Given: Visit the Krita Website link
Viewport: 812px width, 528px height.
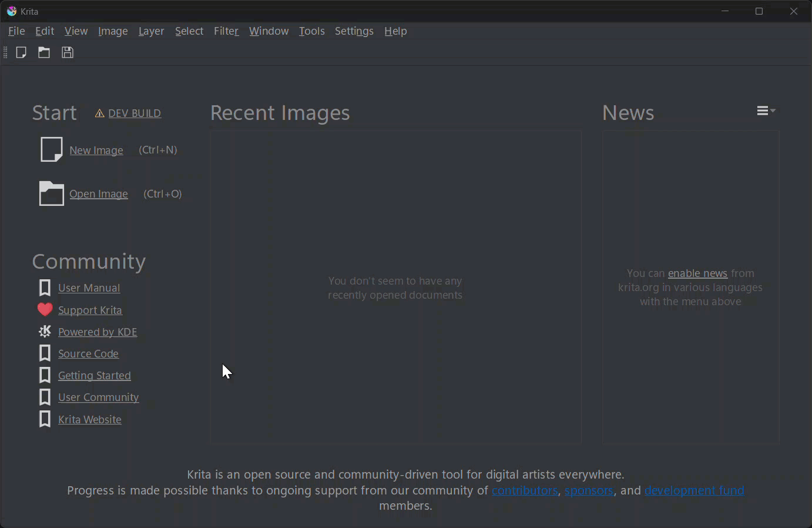Looking at the screenshot, I should pyautogui.click(x=89, y=420).
